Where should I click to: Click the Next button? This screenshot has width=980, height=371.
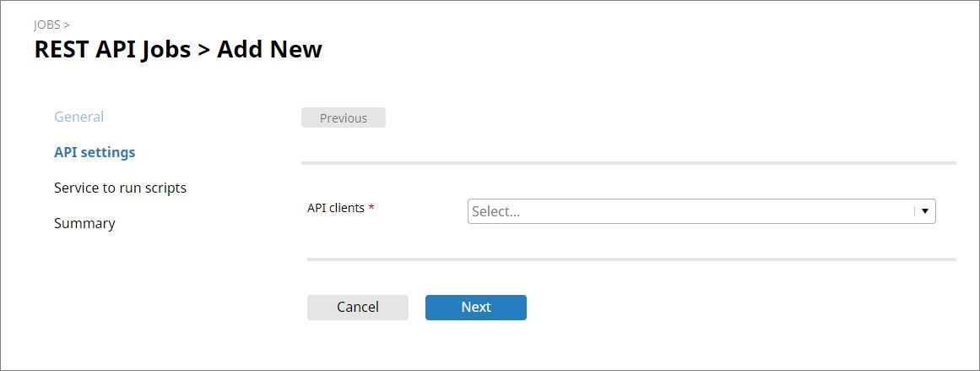475,308
